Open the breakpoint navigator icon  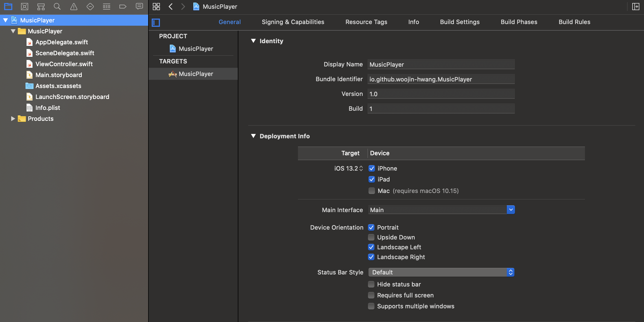(123, 7)
